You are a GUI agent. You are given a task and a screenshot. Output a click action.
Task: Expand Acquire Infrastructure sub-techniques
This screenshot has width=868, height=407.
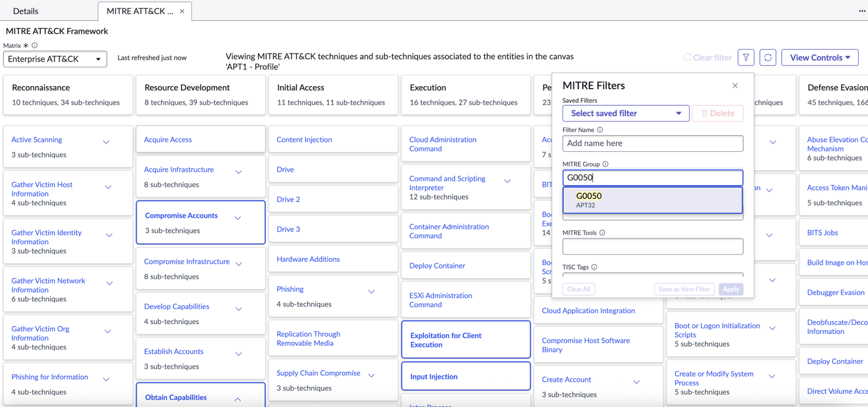click(239, 172)
